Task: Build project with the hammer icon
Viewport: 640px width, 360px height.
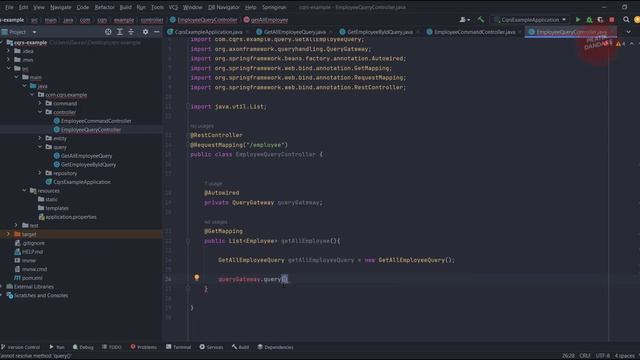Action: tap(481, 20)
